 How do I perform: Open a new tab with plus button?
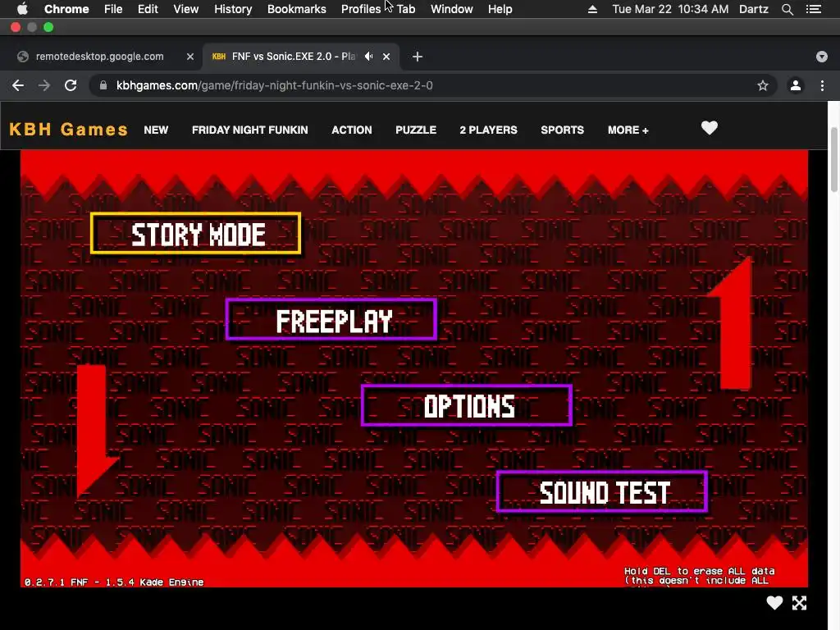tap(418, 57)
